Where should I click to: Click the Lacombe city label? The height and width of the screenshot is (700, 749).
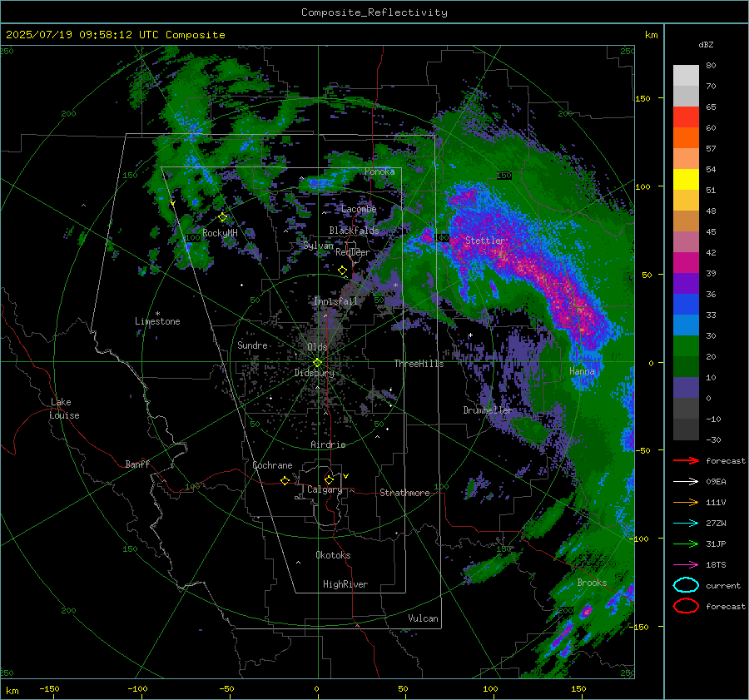[359, 209]
